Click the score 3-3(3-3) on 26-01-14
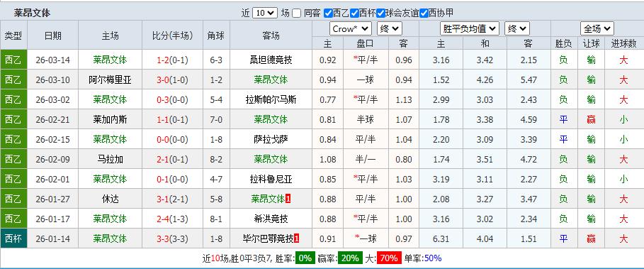This screenshot has height=269, width=644. point(172,238)
